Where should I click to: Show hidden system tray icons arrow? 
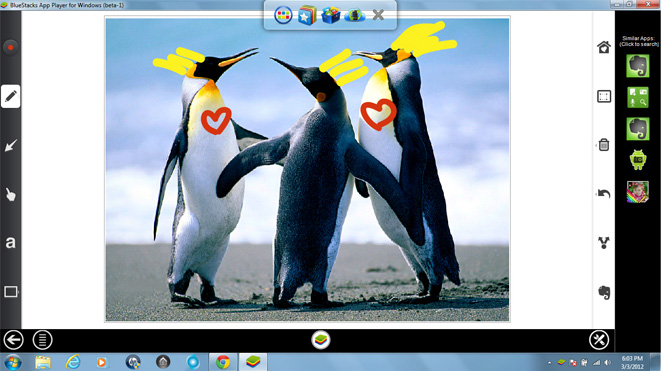click(x=549, y=363)
